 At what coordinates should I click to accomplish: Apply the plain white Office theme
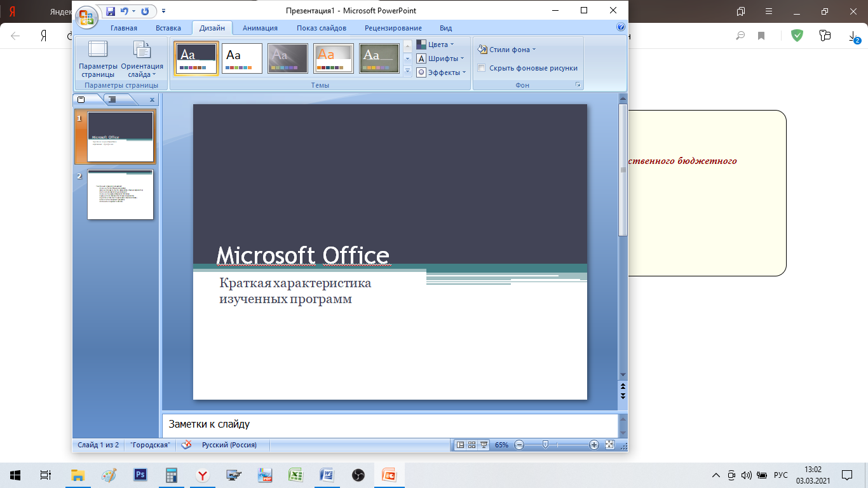pos(242,58)
